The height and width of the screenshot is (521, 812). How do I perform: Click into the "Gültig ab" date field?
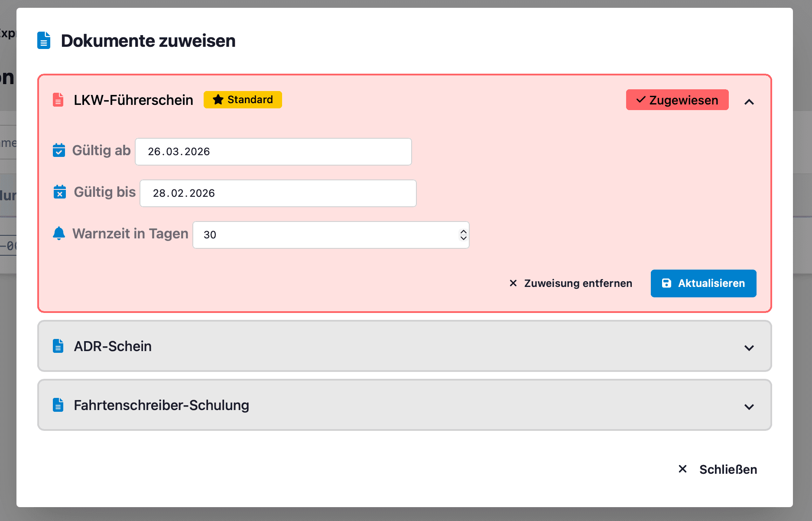click(x=273, y=152)
